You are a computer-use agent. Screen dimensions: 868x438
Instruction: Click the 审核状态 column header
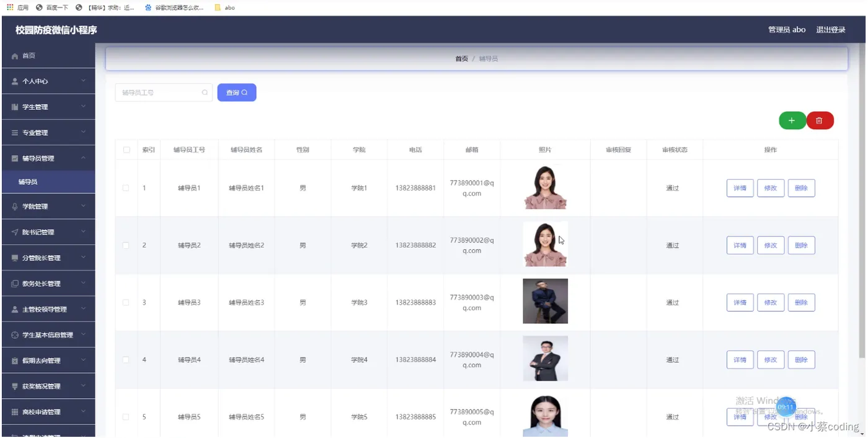pos(674,150)
